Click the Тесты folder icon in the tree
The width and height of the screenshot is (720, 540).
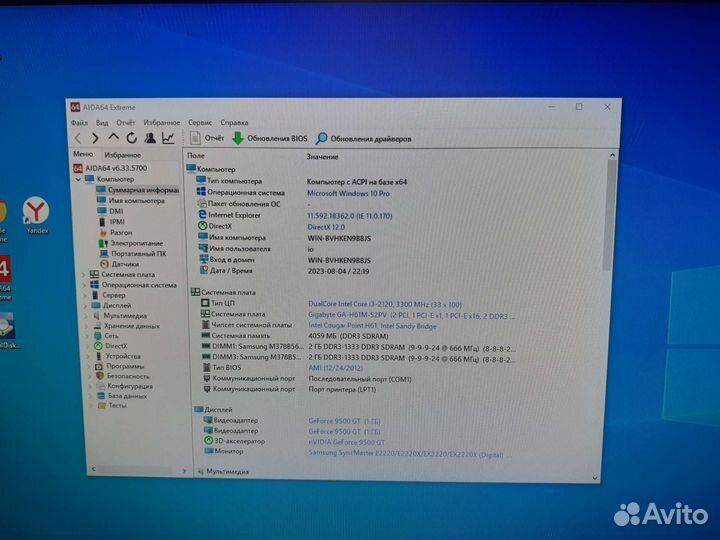click(x=101, y=405)
